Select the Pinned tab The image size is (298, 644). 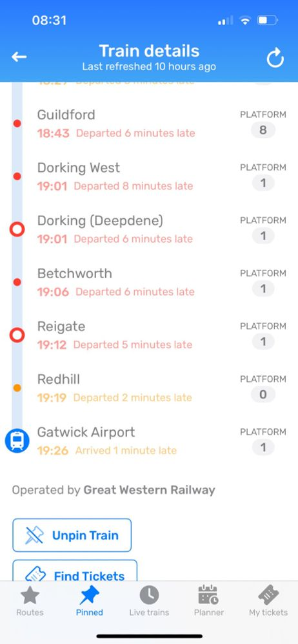coord(89,601)
